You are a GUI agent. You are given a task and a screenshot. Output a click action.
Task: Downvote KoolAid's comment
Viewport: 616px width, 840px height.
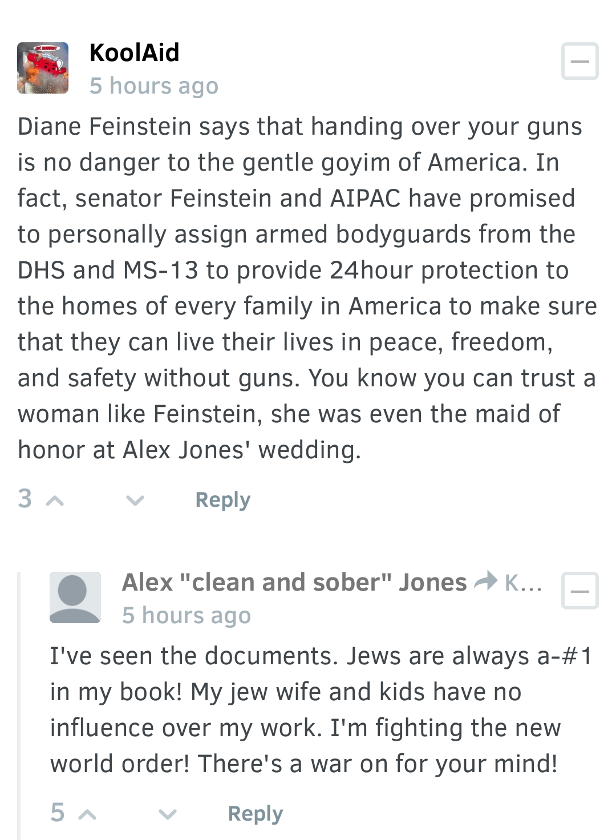point(135,500)
